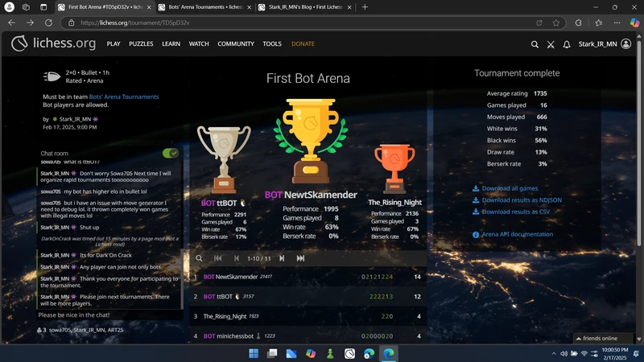
Task: Click the chat message input field
Action: click(109, 315)
